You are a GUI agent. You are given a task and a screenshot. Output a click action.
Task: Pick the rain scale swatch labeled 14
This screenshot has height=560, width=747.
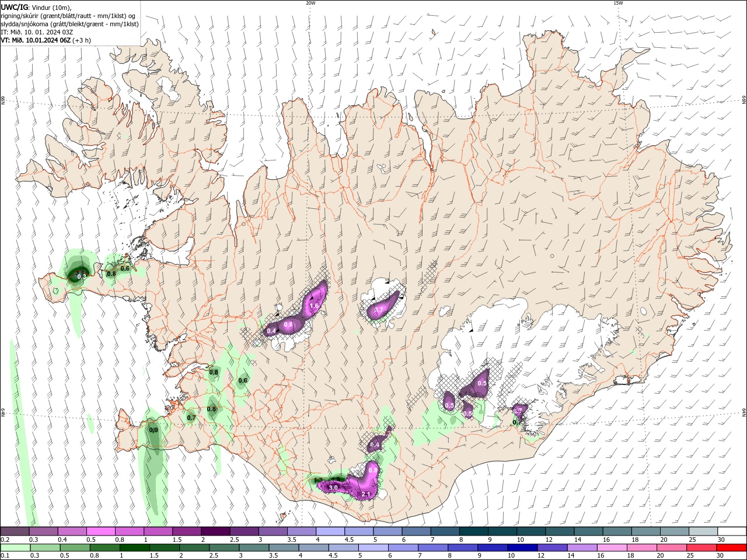pyautogui.click(x=582, y=548)
